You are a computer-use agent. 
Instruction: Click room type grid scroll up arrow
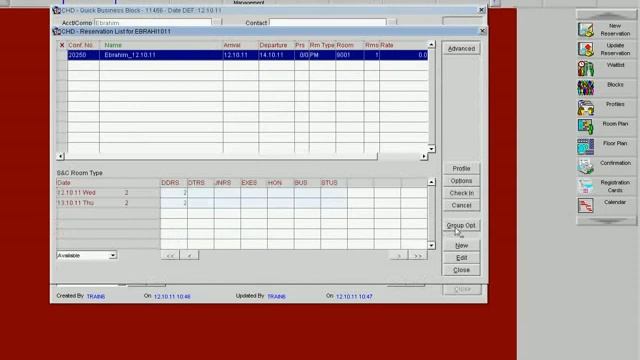click(x=431, y=182)
